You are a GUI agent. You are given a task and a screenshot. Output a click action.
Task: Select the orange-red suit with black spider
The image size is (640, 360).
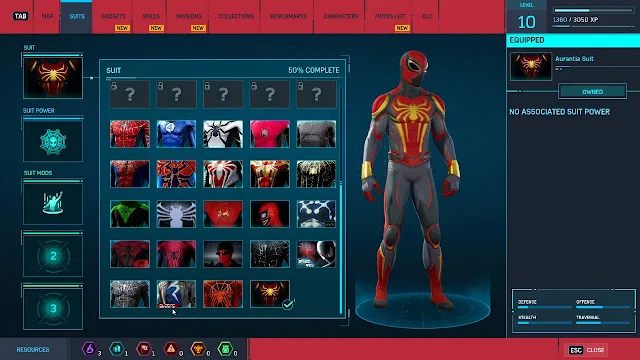pyautogui.click(x=223, y=294)
